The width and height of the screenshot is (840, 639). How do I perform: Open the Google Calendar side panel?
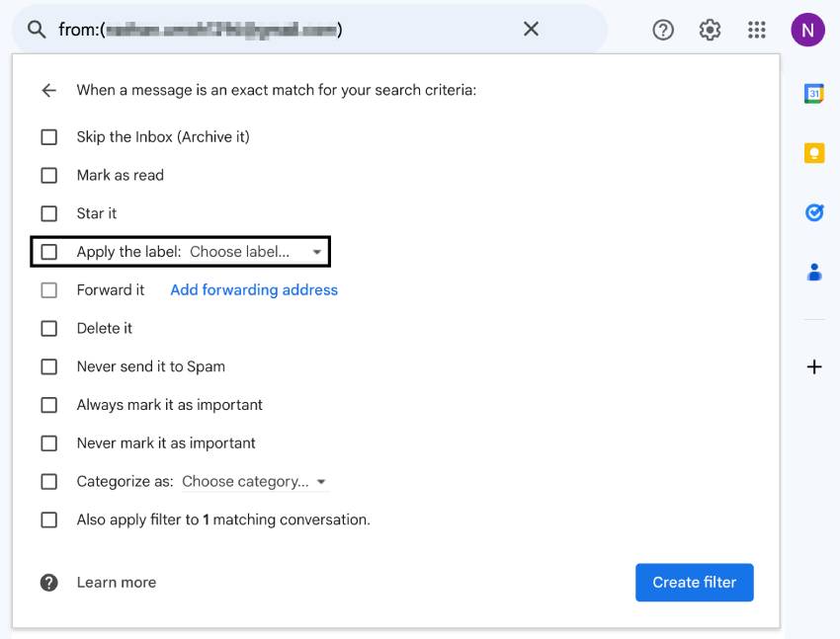[813, 93]
